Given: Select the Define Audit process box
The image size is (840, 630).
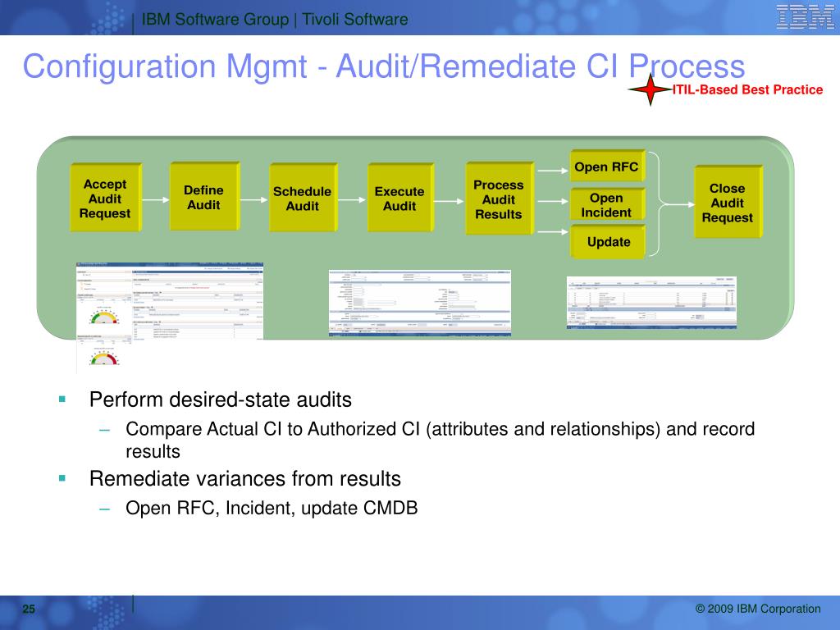Looking at the screenshot, I should point(204,197).
